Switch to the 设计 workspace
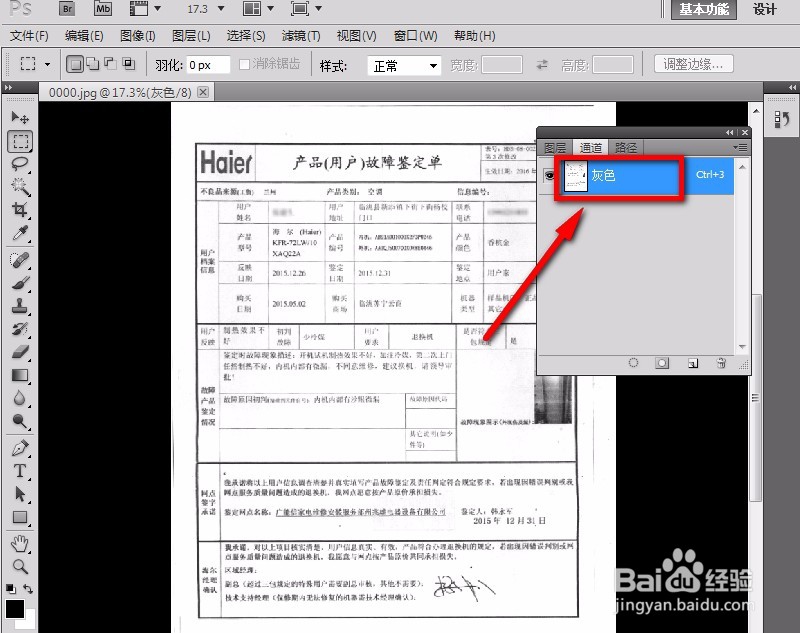This screenshot has width=800, height=633. pyautogui.click(x=764, y=8)
